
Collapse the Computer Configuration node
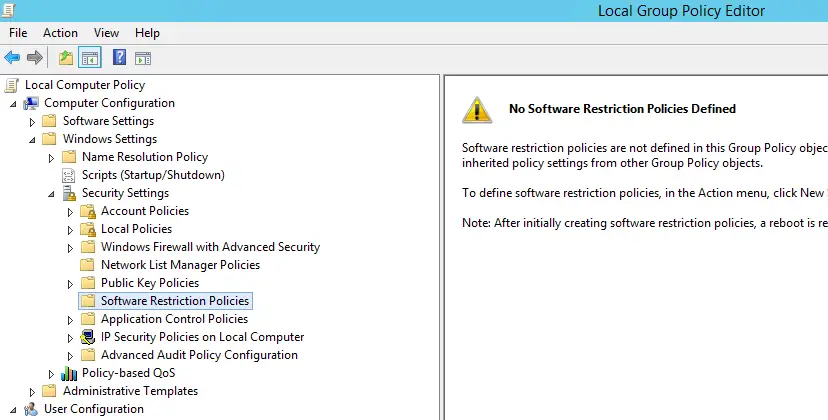(13, 104)
